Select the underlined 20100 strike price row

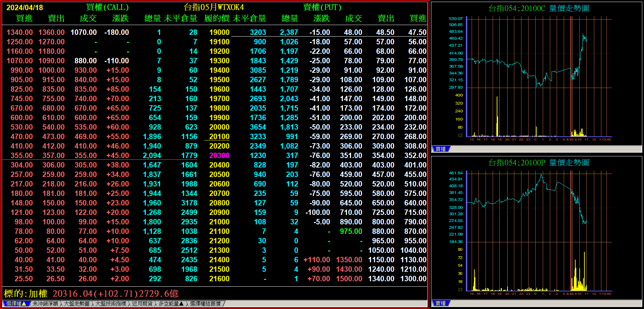point(219,136)
